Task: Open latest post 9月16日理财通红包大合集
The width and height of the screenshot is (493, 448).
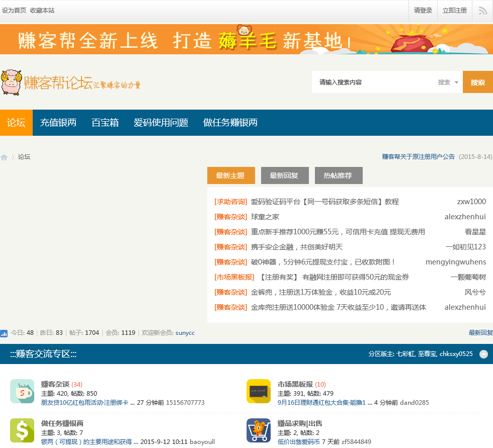Action: pyautogui.click(x=325, y=402)
